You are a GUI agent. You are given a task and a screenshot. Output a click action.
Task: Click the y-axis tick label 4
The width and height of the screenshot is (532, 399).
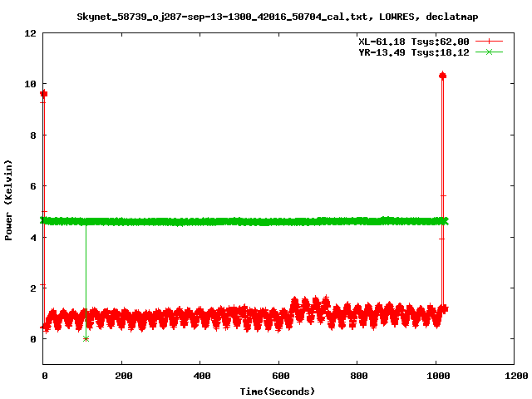[33, 238]
